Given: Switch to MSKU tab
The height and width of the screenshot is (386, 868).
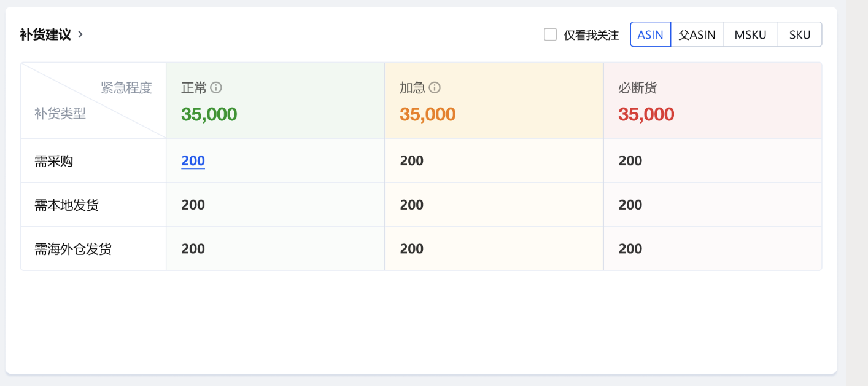Looking at the screenshot, I should pyautogui.click(x=750, y=34).
